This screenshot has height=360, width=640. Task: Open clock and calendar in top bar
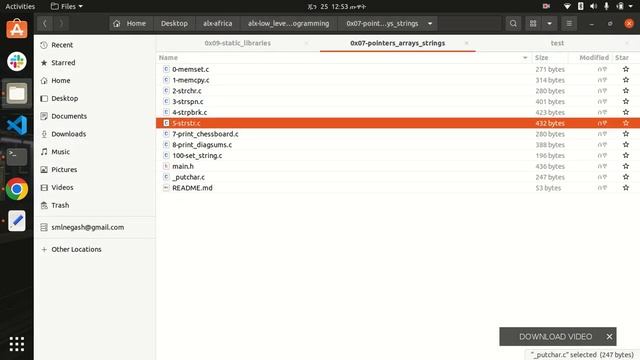[336, 6]
